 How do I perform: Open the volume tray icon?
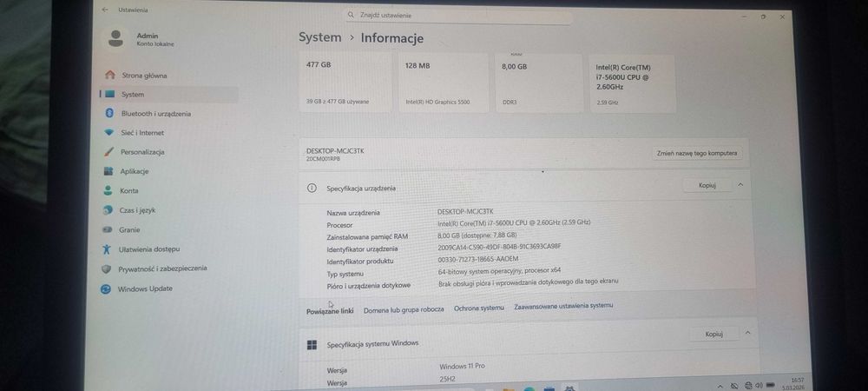(x=759, y=385)
